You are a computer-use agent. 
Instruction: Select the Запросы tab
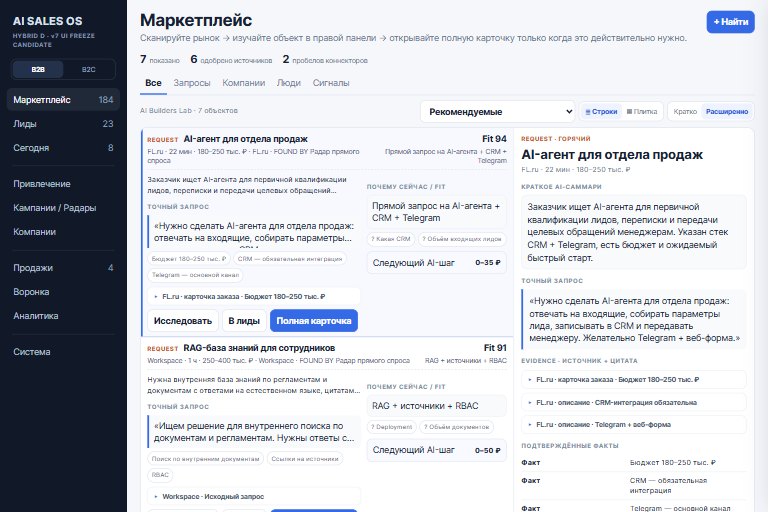[x=192, y=83]
